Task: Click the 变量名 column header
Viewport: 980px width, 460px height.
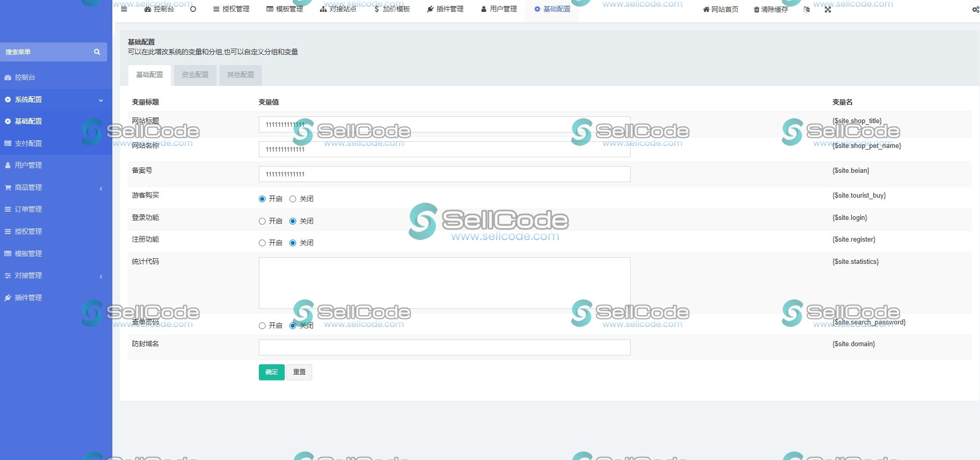Action: 842,102
